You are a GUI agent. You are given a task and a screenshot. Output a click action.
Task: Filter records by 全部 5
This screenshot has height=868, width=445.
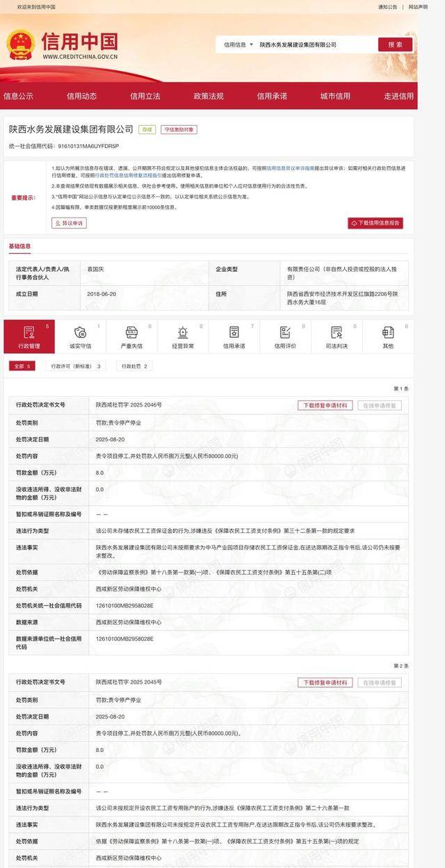pos(22,366)
